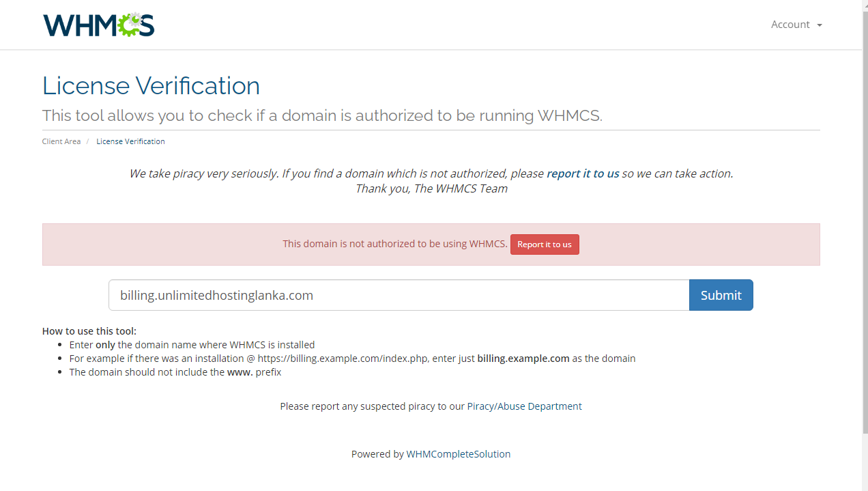Click the WHMCS logo
The width and height of the screenshot is (868, 491).
(x=98, y=25)
